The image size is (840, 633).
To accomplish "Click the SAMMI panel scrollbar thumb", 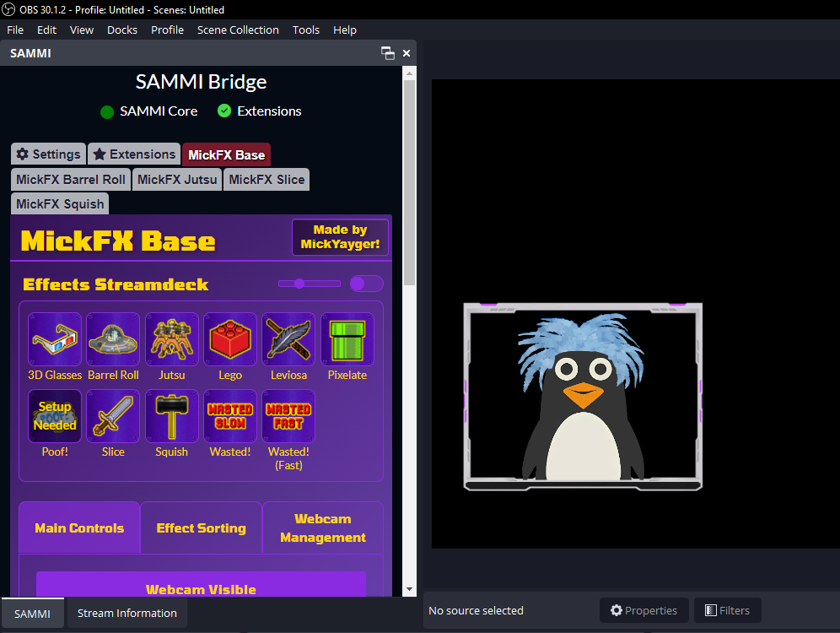I will (x=409, y=182).
